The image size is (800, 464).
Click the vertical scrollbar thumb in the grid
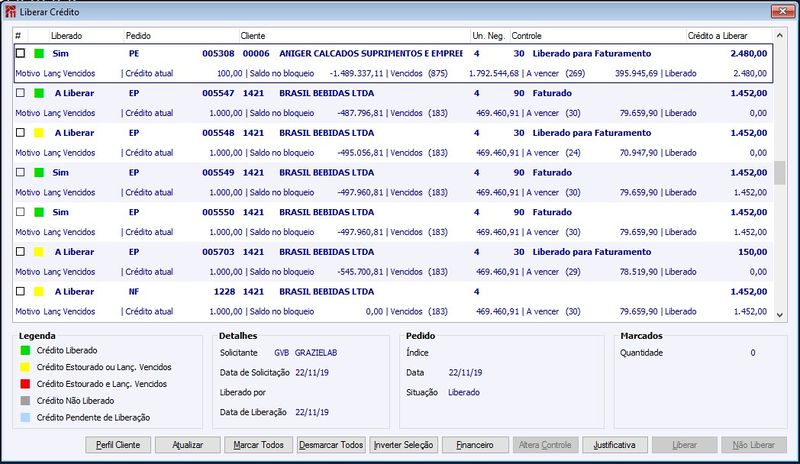pos(780,173)
